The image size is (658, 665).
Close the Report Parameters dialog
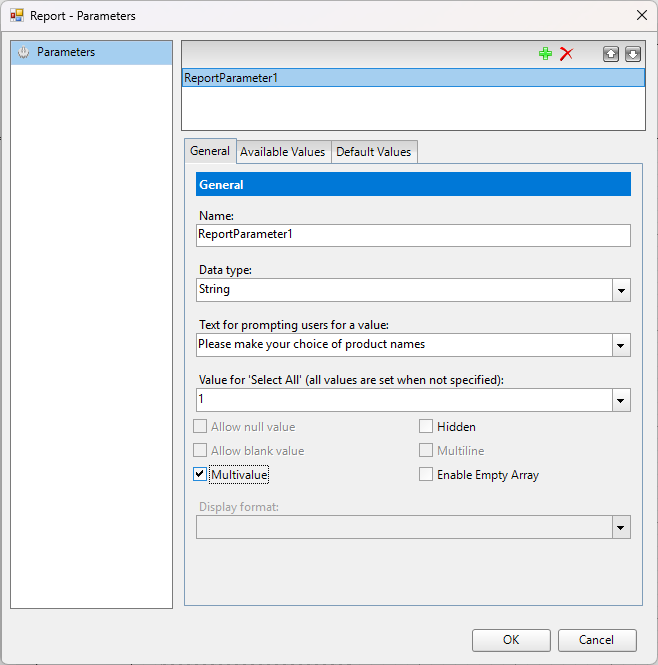tap(642, 15)
